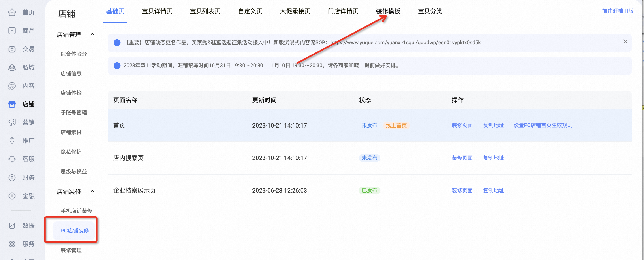
Task: Collapse the 店铺装修 section
Action: coord(92,191)
